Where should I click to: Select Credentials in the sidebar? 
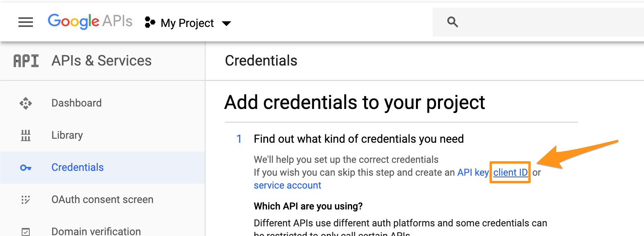[x=77, y=168]
